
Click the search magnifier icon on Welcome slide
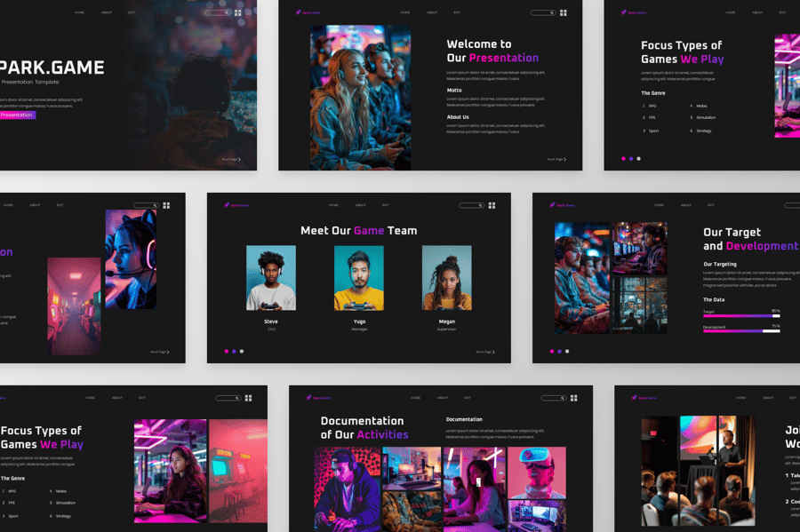tap(551, 12)
